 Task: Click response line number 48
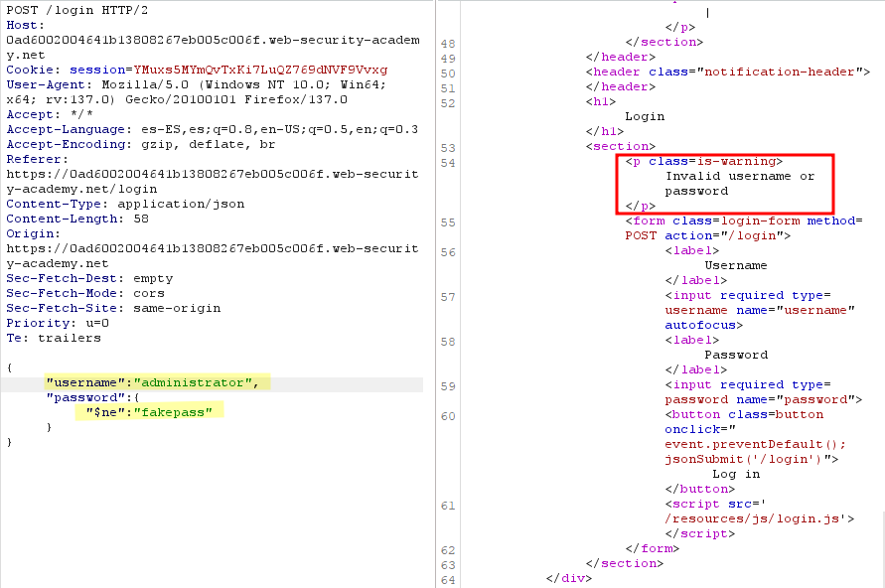(448, 44)
